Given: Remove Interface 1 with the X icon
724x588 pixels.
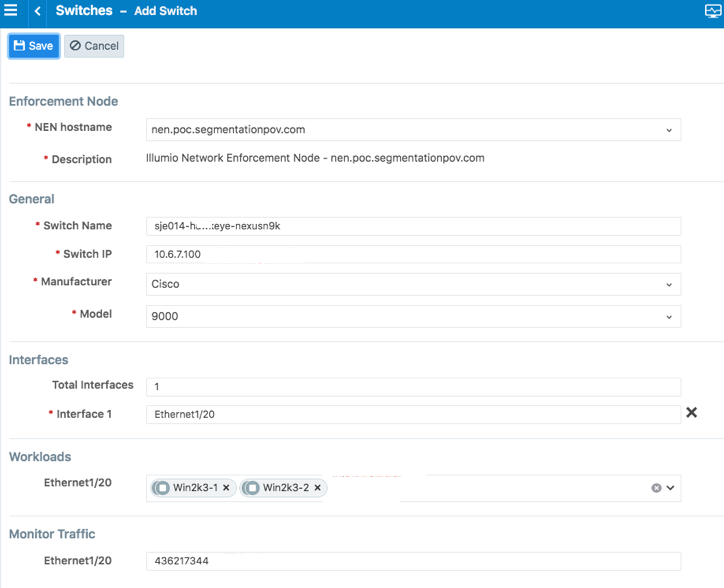Looking at the screenshot, I should 691,413.
